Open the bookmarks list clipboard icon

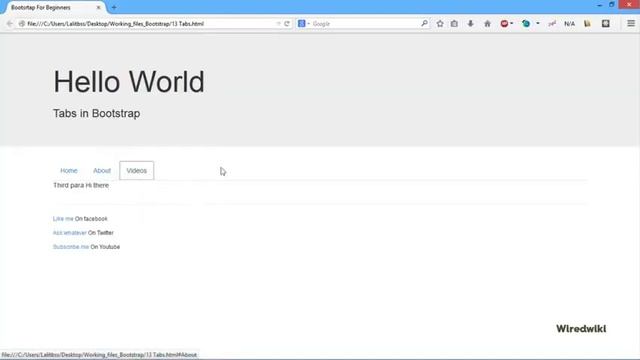click(454, 24)
